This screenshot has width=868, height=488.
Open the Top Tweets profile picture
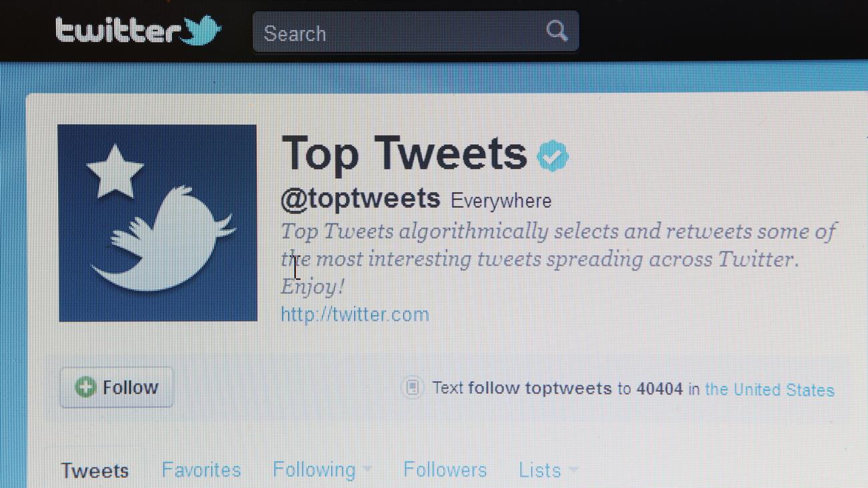(158, 223)
